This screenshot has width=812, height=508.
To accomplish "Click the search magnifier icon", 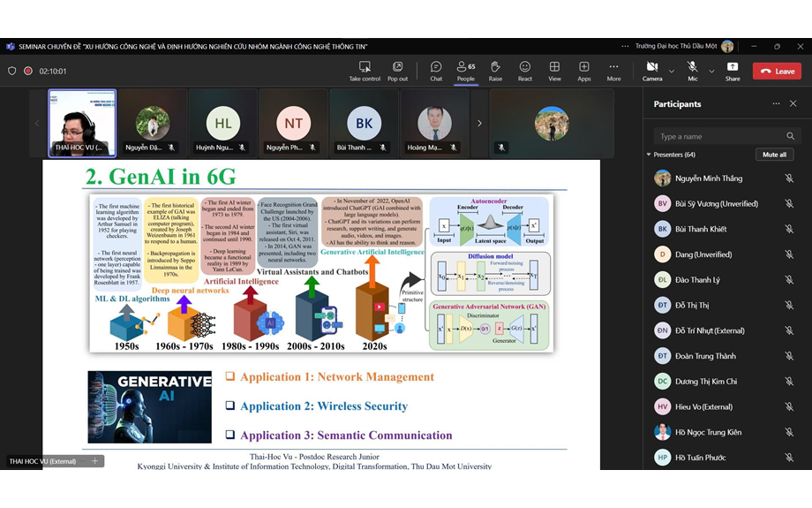I will tap(790, 136).
